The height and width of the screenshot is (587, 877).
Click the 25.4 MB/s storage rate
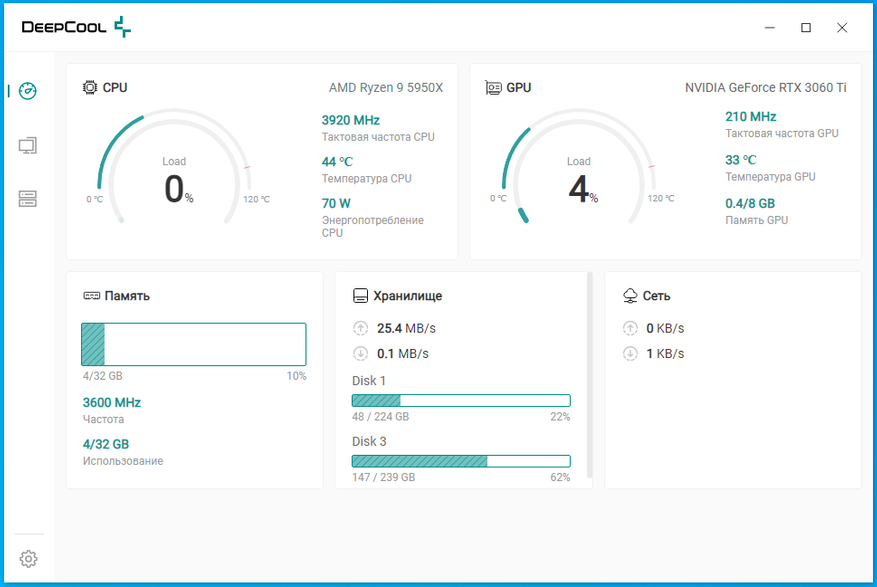(406, 328)
